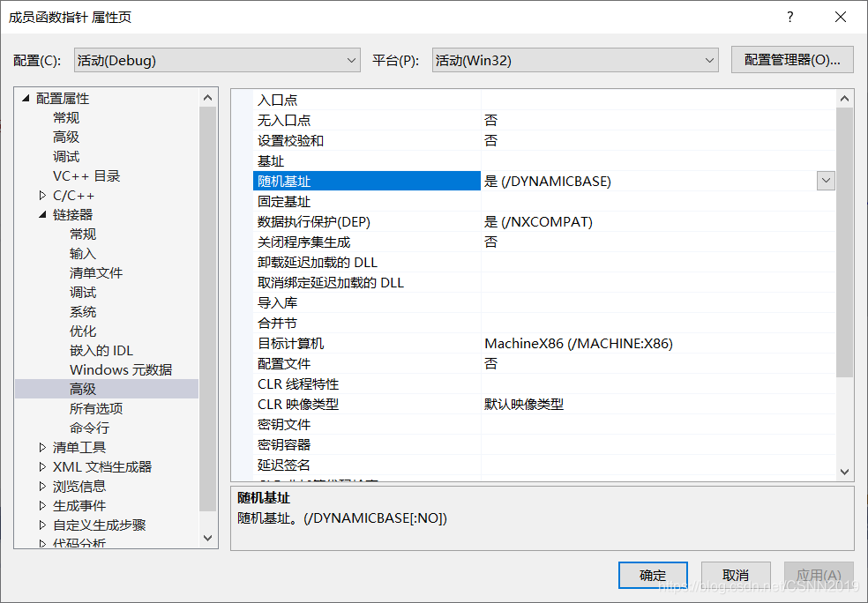Click the property list scrollbar down arrow
The image size is (868, 603).
pyautogui.click(x=844, y=473)
